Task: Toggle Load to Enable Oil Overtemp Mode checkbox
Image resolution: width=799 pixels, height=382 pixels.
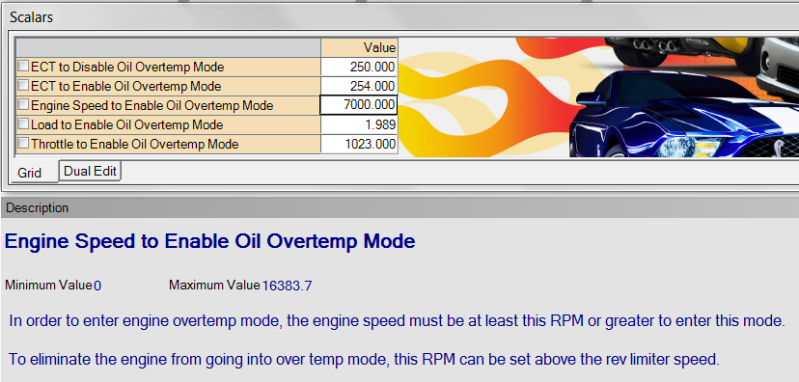Action: point(23,124)
